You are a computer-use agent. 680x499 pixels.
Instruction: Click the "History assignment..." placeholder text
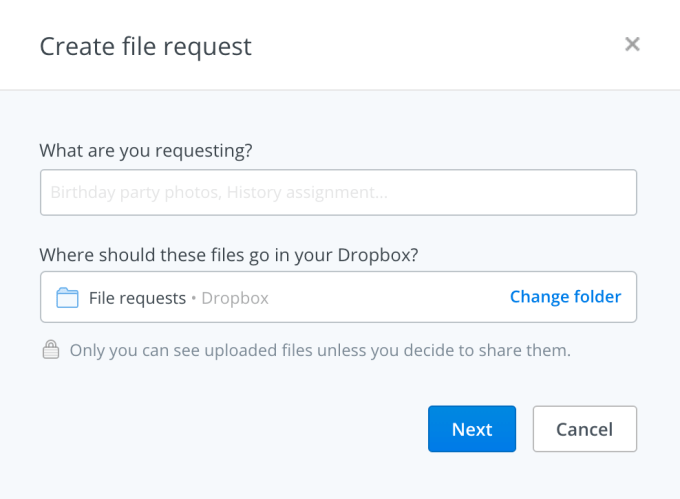point(310,193)
